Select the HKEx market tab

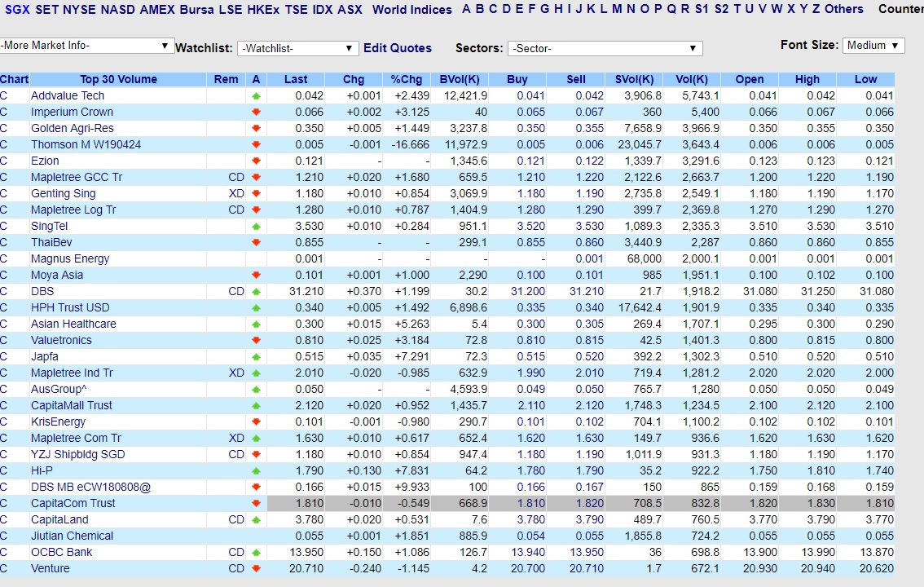point(263,10)
